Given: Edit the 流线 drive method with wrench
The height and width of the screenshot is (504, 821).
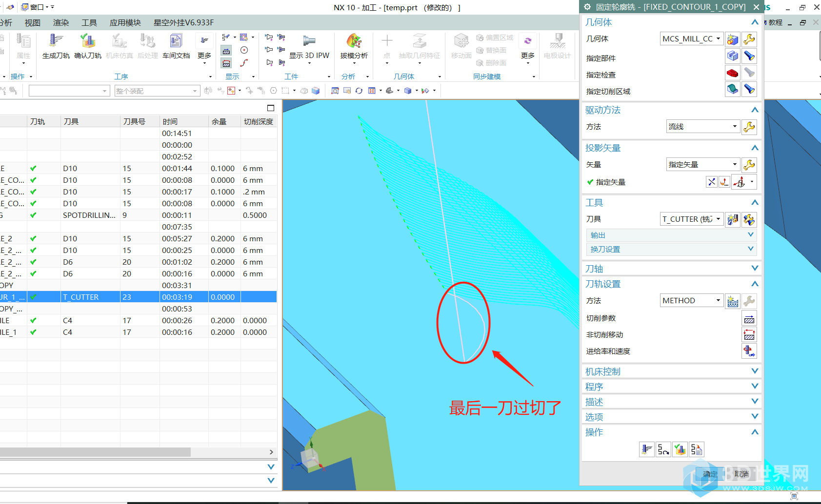Looking at the screenshot, I should pyautogui.click(x=749, y=127).
